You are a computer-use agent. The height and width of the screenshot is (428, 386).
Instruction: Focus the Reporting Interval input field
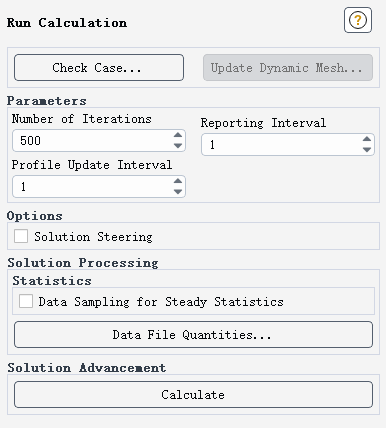[x=281, y=145]
